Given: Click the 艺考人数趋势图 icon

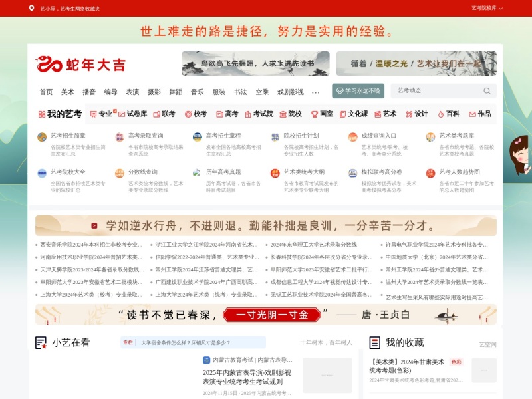Looking at the screenshot, I should [x=430, y=174].
